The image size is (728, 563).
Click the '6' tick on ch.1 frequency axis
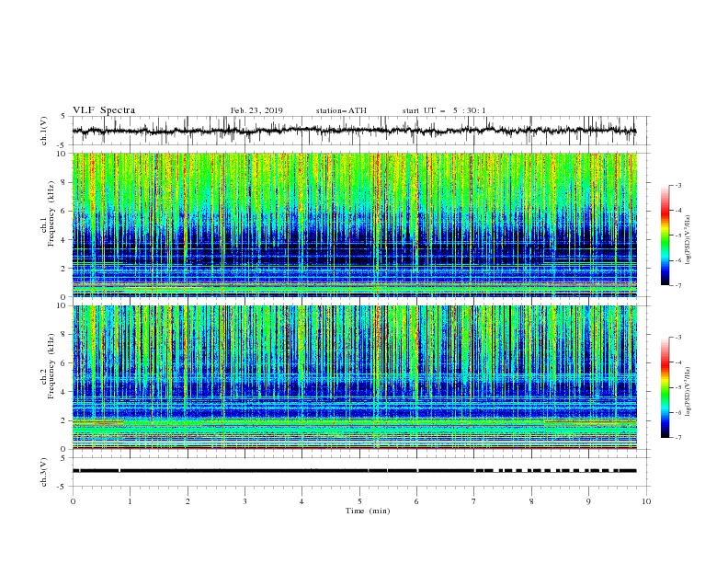tap(64, 211)
